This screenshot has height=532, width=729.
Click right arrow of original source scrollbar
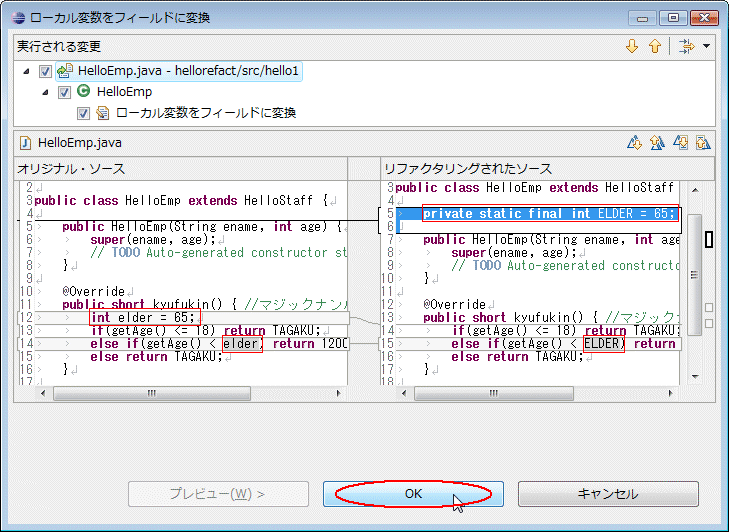[338, 393]
